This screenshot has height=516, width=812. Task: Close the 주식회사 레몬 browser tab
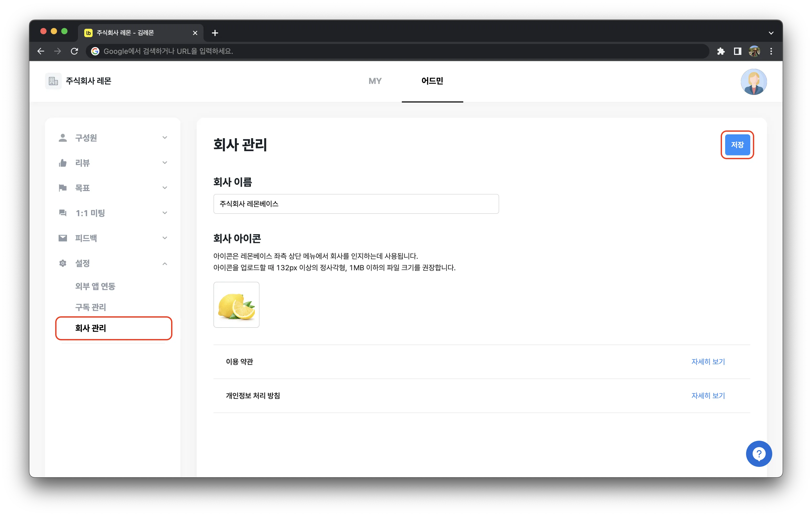point(195,33)
